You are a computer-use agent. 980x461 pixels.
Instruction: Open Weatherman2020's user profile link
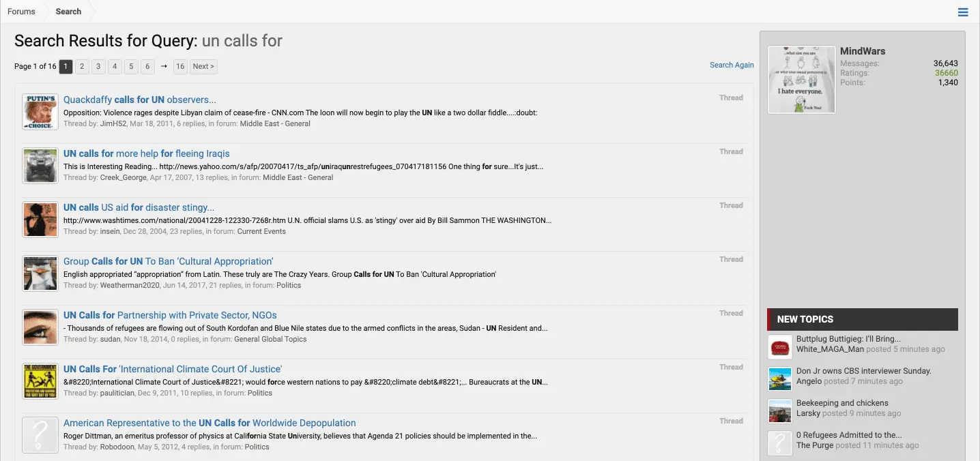129,285
